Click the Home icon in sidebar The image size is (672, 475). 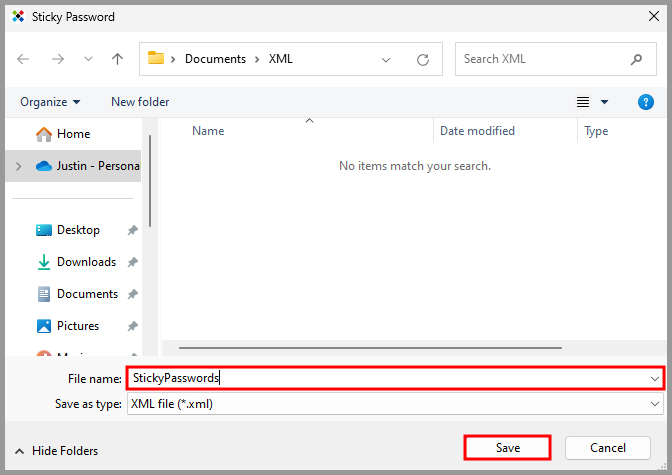coord(44,134)
